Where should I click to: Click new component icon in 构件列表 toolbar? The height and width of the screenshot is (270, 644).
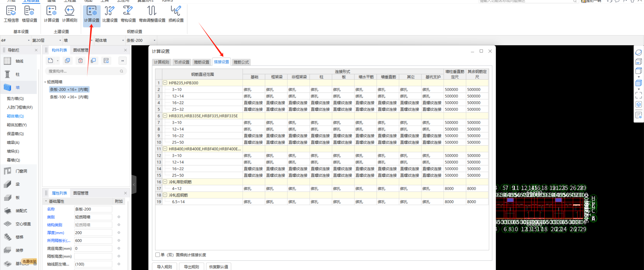coord(51,61)
